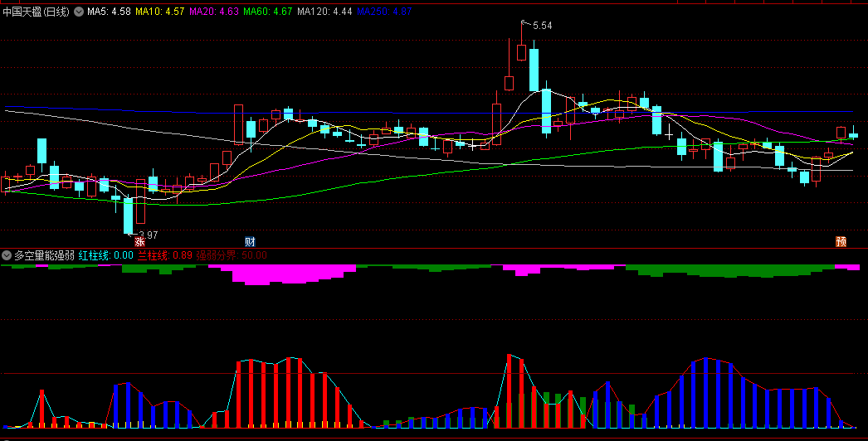Click the 兰柱线: 0.89 value
The image size is (868, 441).
point(165,255)
